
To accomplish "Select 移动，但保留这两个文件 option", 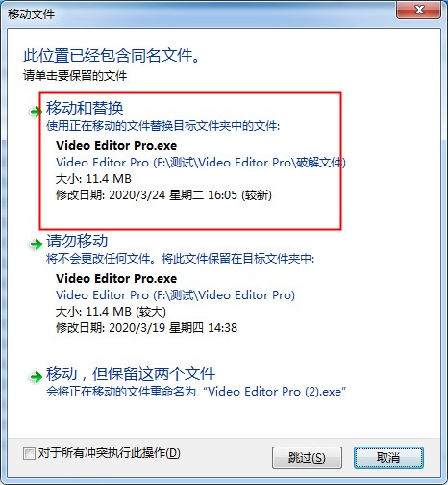I will tap(131, 373).
